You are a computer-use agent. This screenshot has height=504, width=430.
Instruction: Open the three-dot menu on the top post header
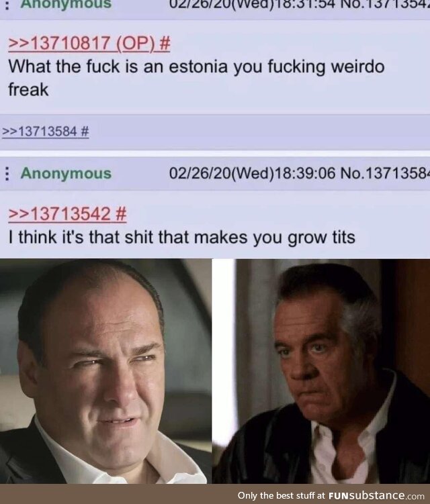pyautogui.click(x=6, y=4)
